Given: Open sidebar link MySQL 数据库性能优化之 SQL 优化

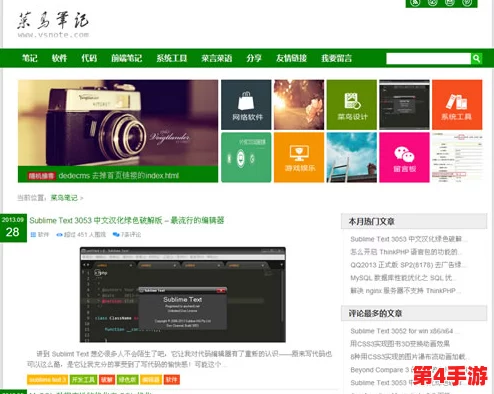Looking at the screenshot, I should pyautogui.click(x=403, y=278).
